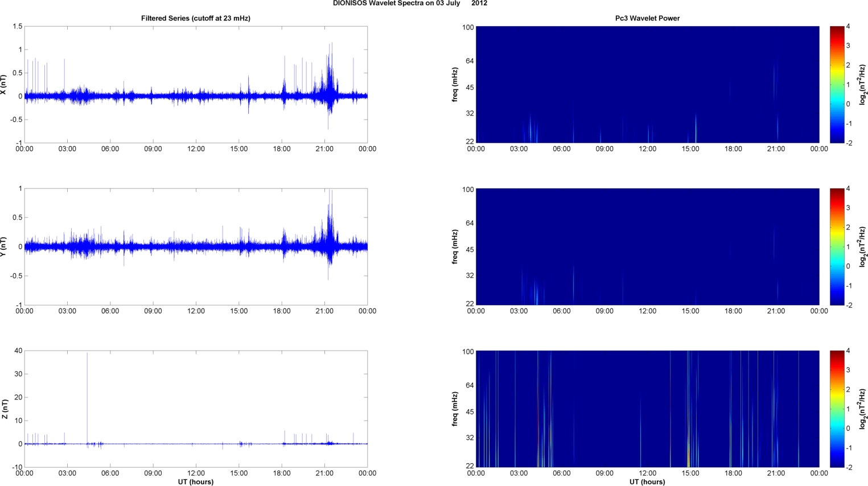This screenshot has height=486, width=868.
Task: Click the '20' tick on the Z plot
Action: click(19, 398)
